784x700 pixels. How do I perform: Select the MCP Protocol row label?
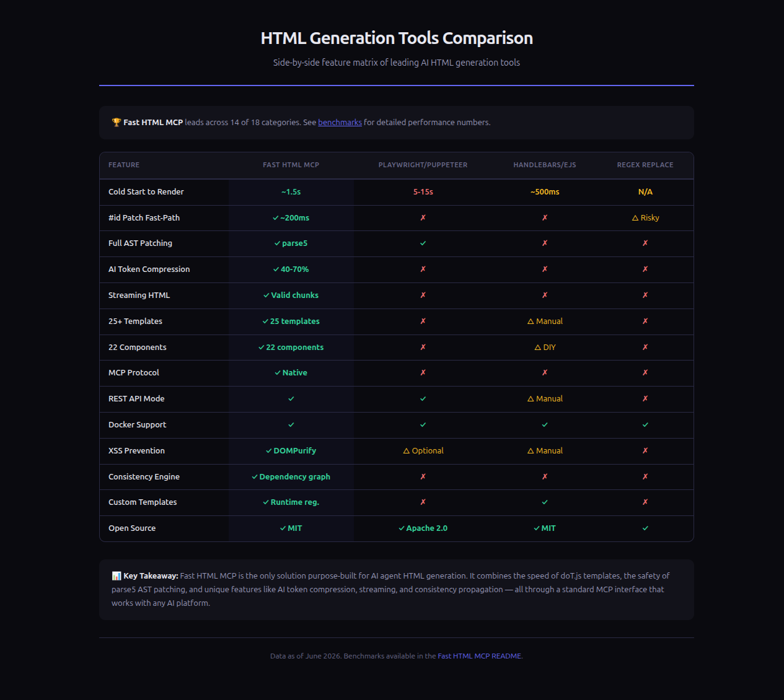point(134,373)
